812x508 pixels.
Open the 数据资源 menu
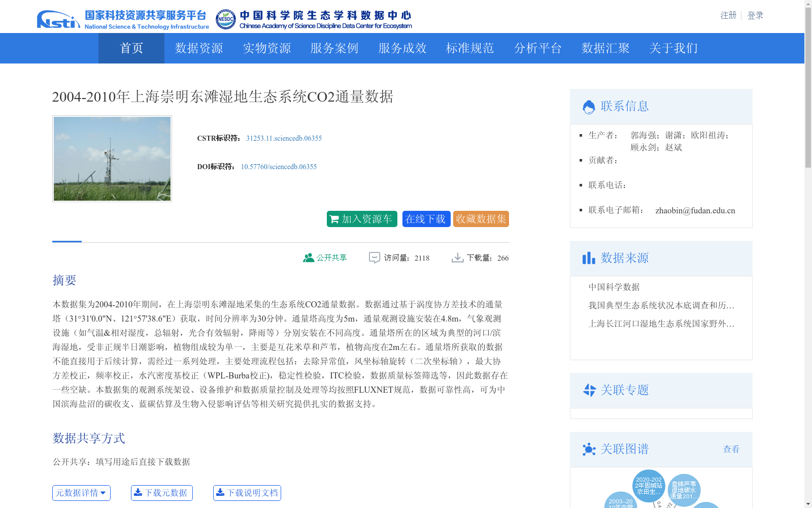(x=199, y=48)
